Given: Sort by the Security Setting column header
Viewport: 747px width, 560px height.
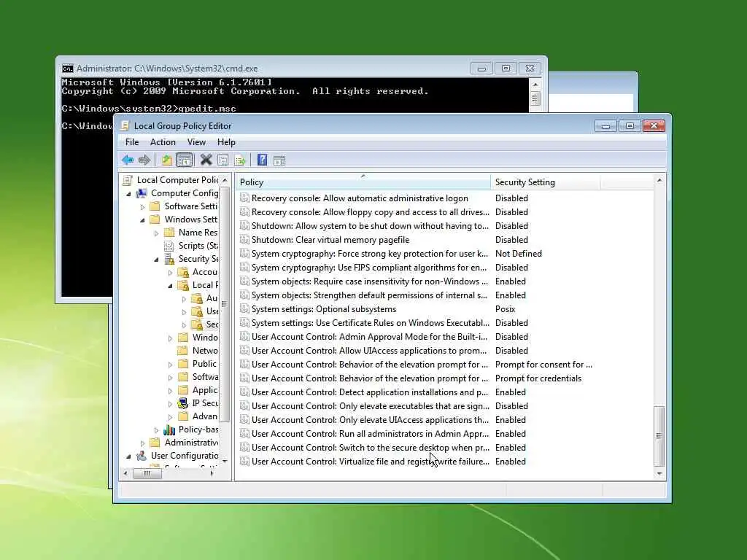Looking at the screenshot, I should click(x=546, y=182).
